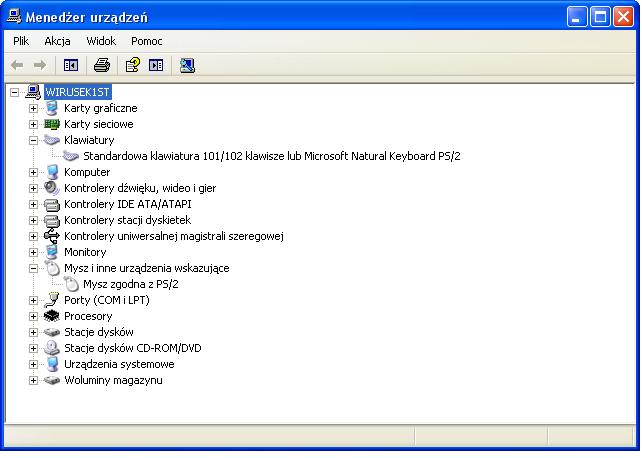Expand the Karty sieciowe node
The image size is (642, 458).
pos(33,124)
